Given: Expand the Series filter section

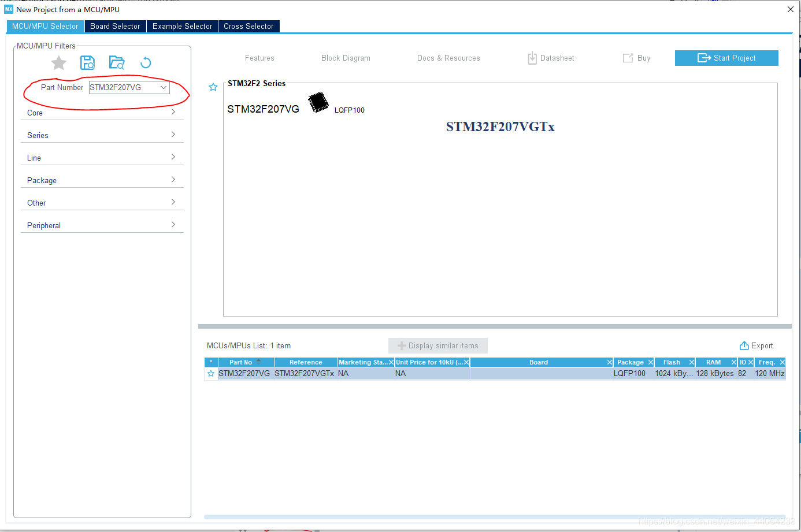Looking at the screenshot, I should click(x=102, y=135).
